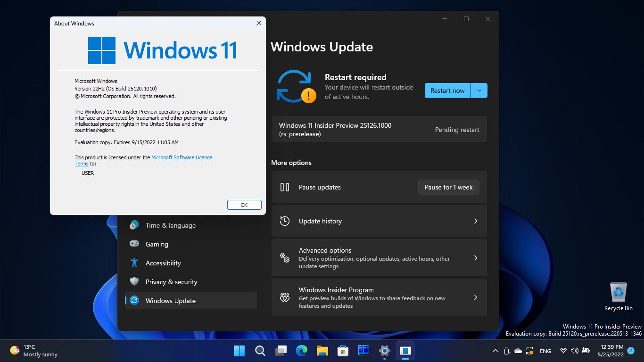This screenshot has width=644, height=362.
Task: Click the restart required sync icon
Action: 295,87
